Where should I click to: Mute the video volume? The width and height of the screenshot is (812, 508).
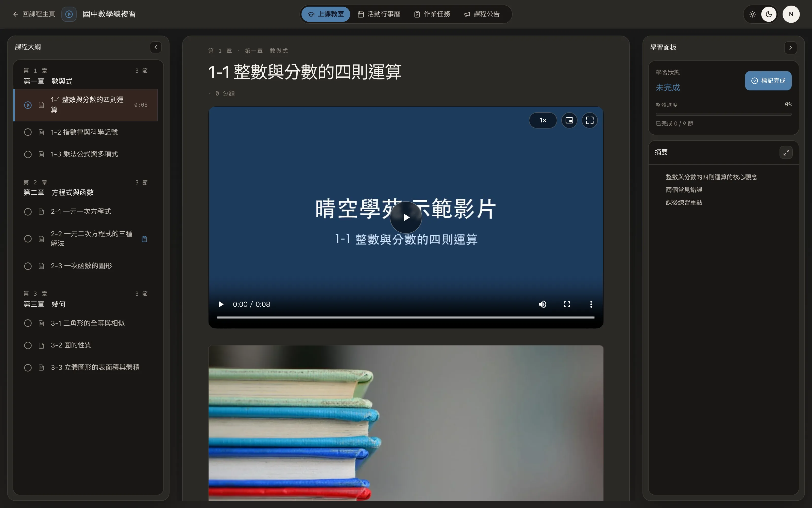click(x=543, y=304)
